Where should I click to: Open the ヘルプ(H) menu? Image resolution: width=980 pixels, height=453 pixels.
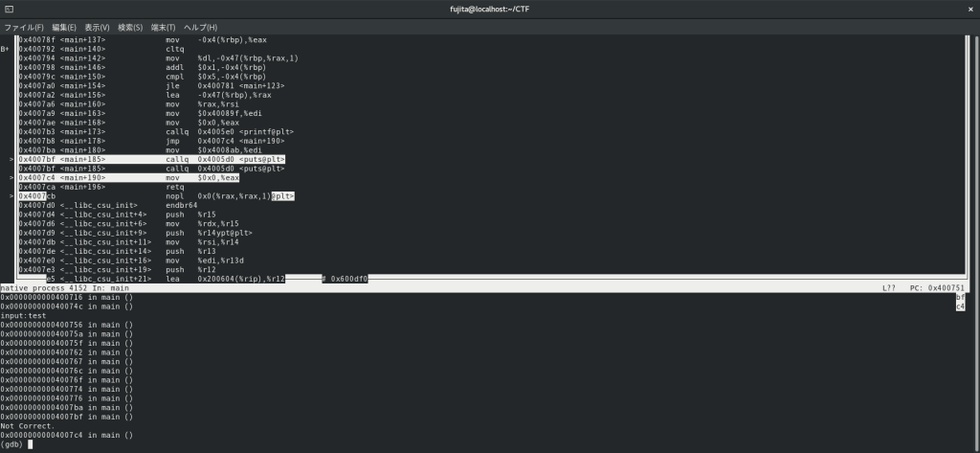point(200,28)
